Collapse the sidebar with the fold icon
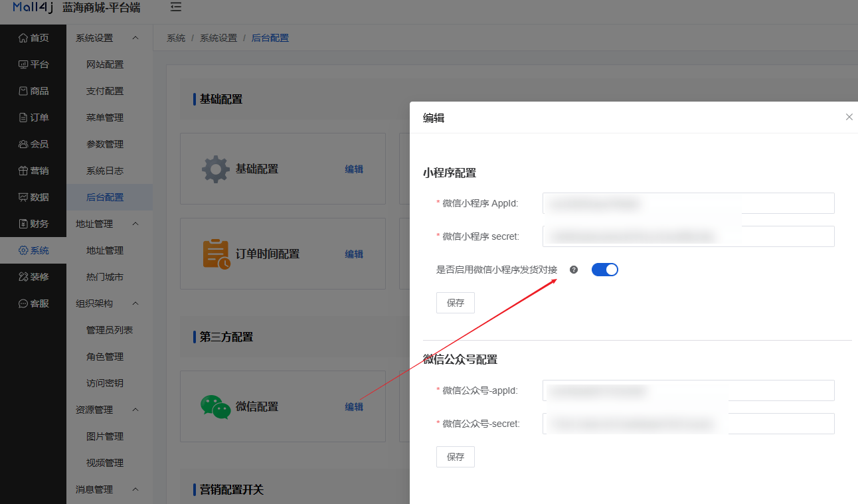Screen dimensions: 858x504 (175, 7)
